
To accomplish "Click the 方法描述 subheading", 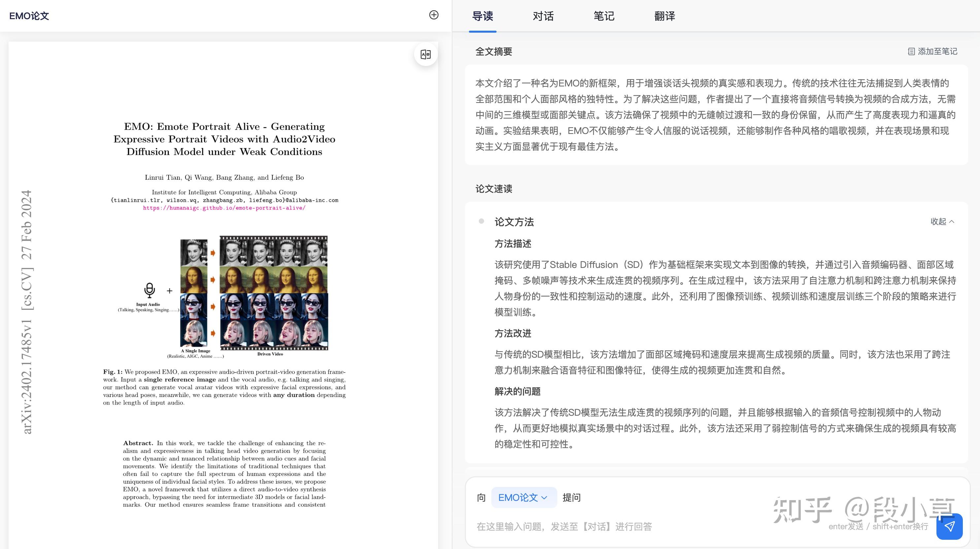I will (512, 244).
